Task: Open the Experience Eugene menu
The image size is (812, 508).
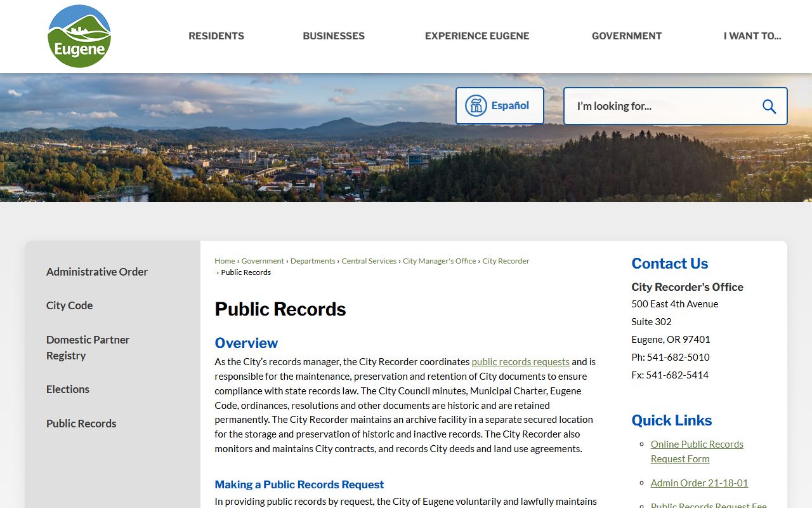Action: point(477,36)
